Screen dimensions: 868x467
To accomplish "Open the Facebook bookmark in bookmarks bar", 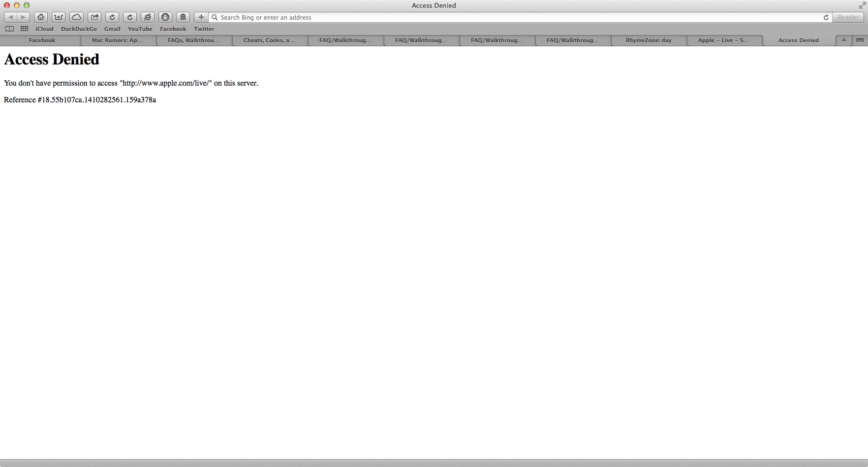I will tap(173, 29).
